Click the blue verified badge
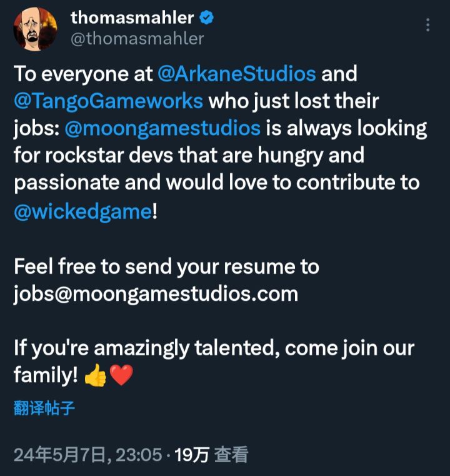 tap(207, 18)
